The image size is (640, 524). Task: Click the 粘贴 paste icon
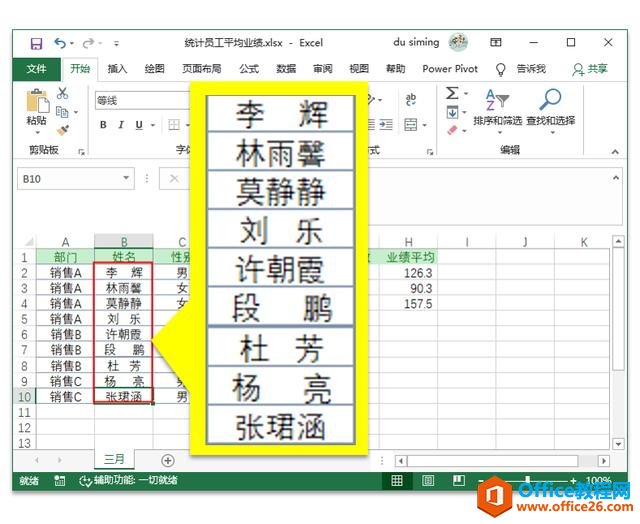(37, 100)
